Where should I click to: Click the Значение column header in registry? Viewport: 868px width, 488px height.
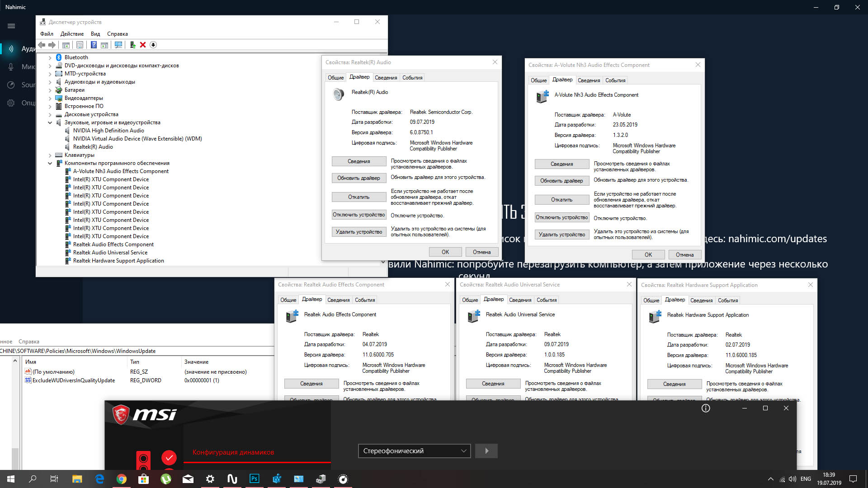[196, 362]
